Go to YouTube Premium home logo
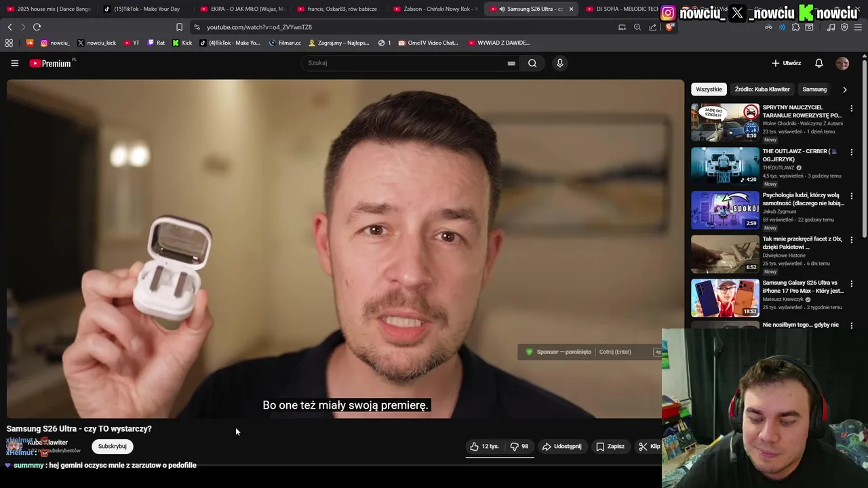Image resolution: width=868 pixels, height=488 pixels. tap(51, 63)
